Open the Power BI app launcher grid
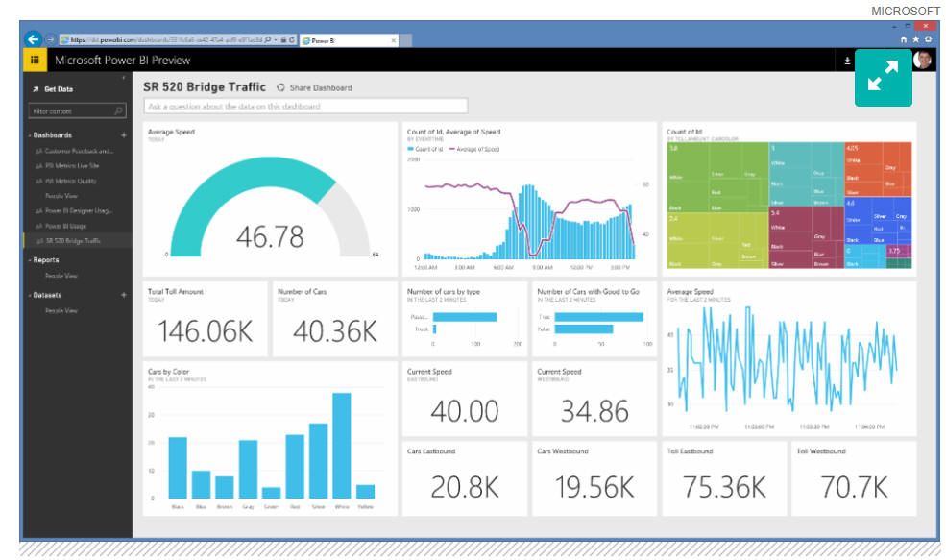Screen dimensions: 946x560 (x=35, y=60)
